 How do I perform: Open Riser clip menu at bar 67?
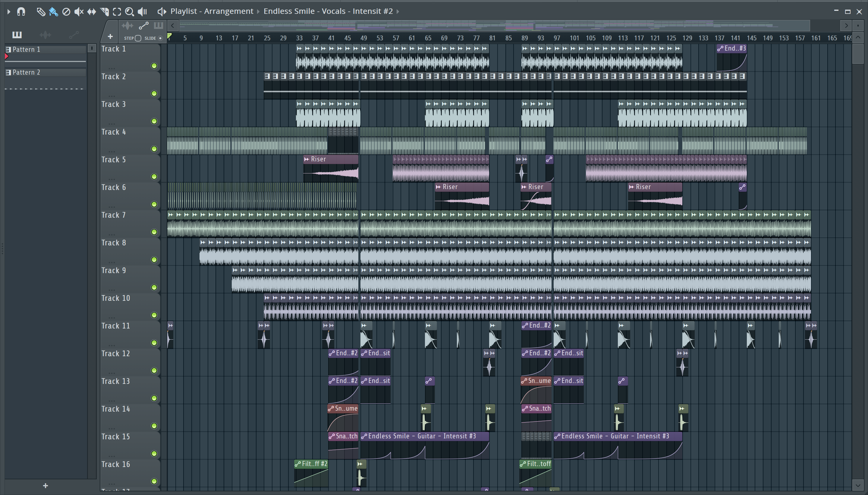coord(438,187)
